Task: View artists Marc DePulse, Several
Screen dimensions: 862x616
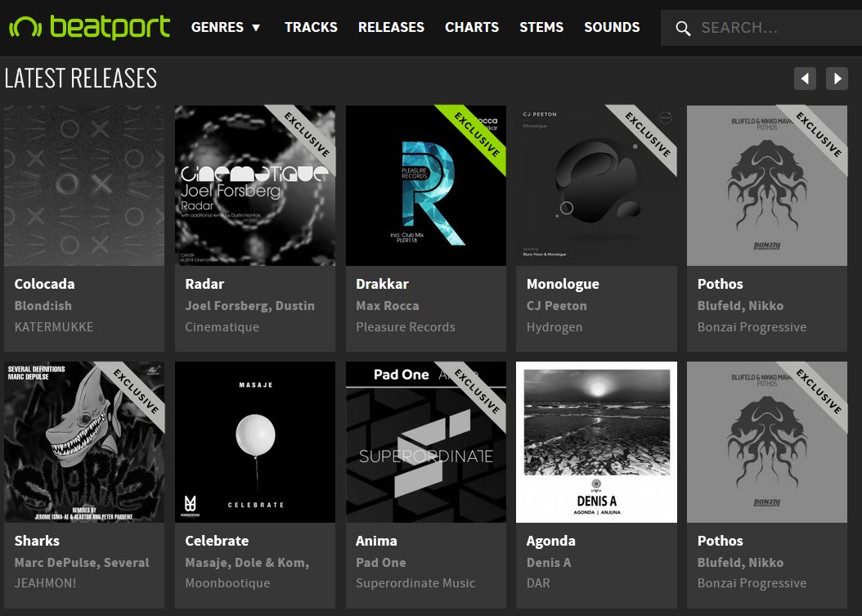Action: [x=82, y=563]
